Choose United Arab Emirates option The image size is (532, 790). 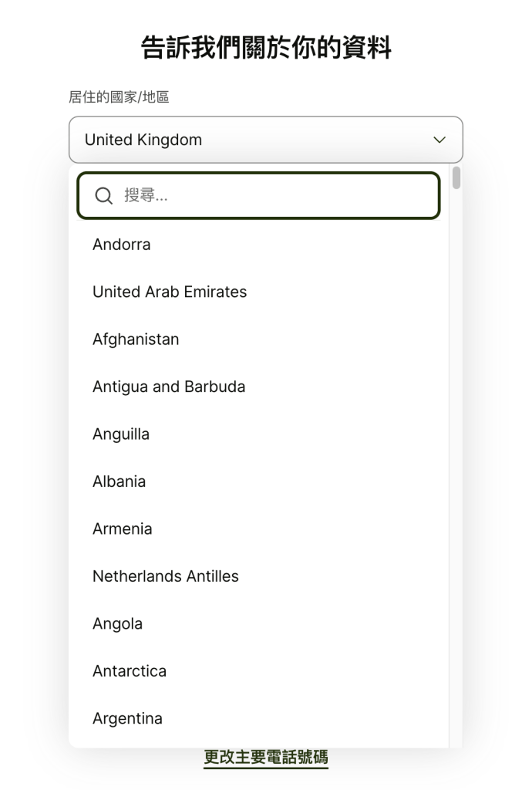pyautogui.click(x=170, y=292)
